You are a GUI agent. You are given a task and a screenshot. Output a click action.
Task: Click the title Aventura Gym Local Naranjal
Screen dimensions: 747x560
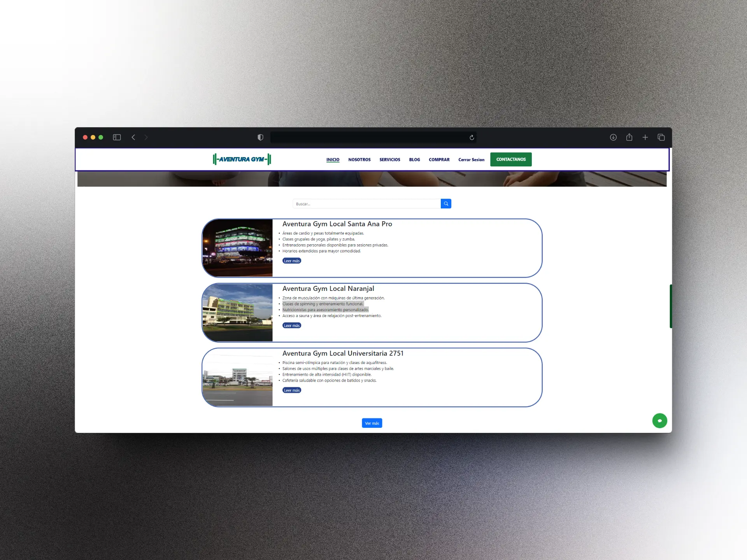point(328,289)
